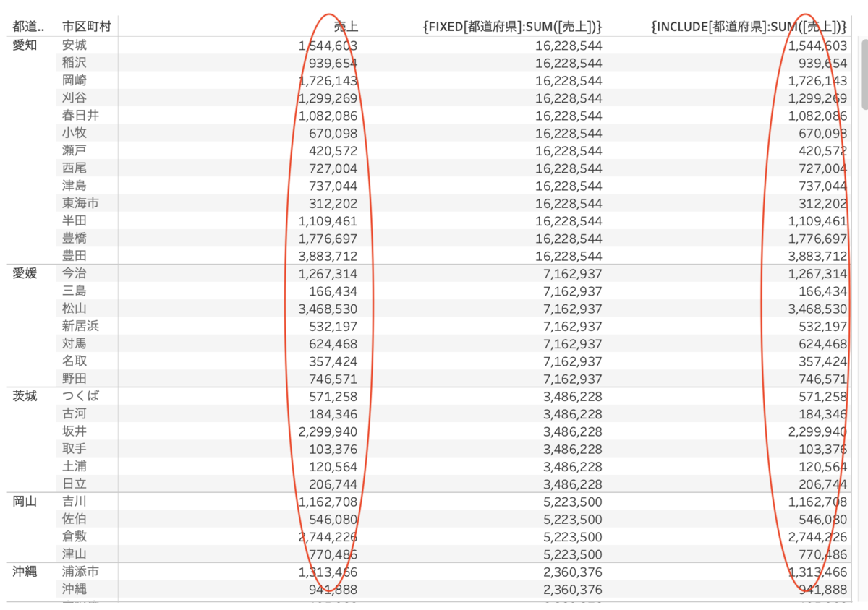Select the INCLUDE[都道府県] column header

(x=749, y=27)
